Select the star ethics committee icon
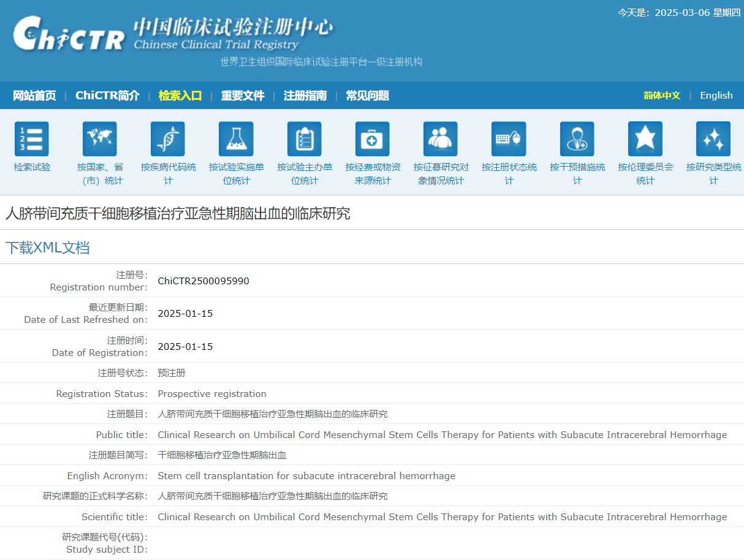The image size is (744, 560). tap(645, 139)
